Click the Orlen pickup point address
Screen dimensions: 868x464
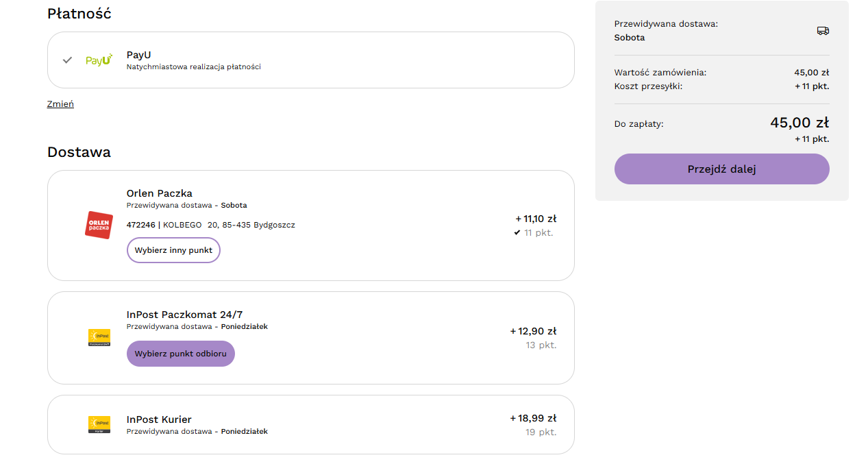pos(211,225)
